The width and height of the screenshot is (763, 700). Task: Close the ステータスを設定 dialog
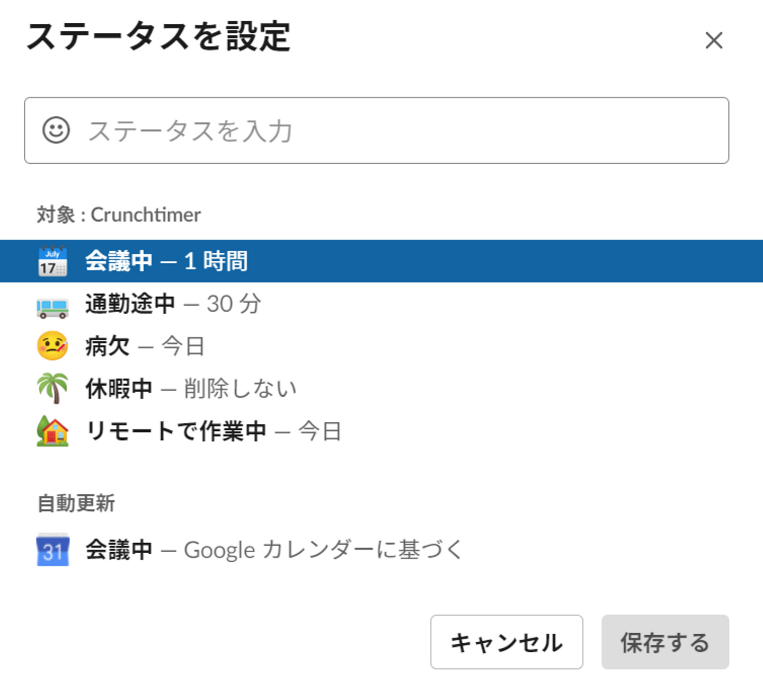(x=714, y=40)
